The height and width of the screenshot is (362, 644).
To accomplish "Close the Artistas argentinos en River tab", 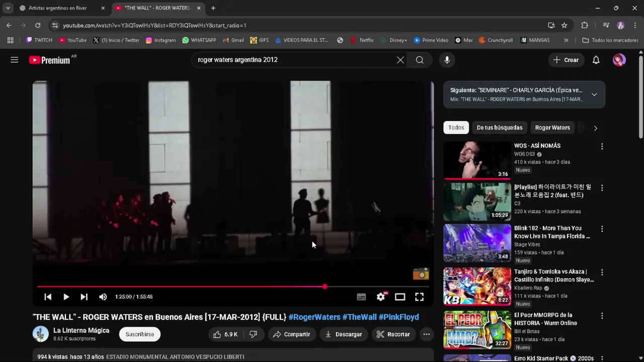I will pyautogui.click(x=103, y=8).
